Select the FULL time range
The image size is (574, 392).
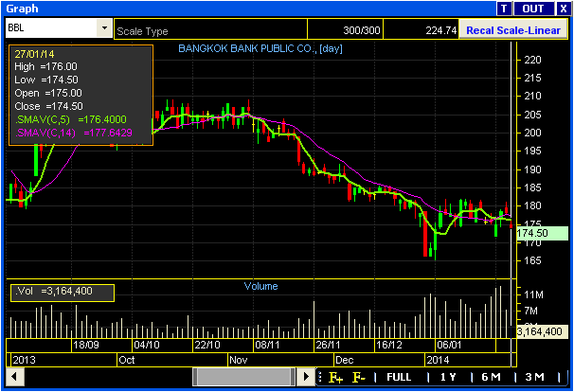click(399, 377)
